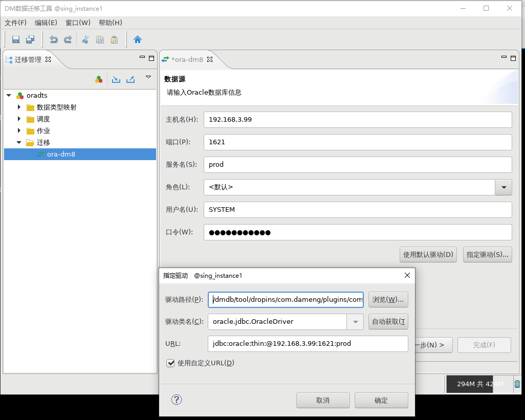This screenshot has width=525, height=420.
Task: Select the ora-dm8 tree item
Action: coord(80,154)
